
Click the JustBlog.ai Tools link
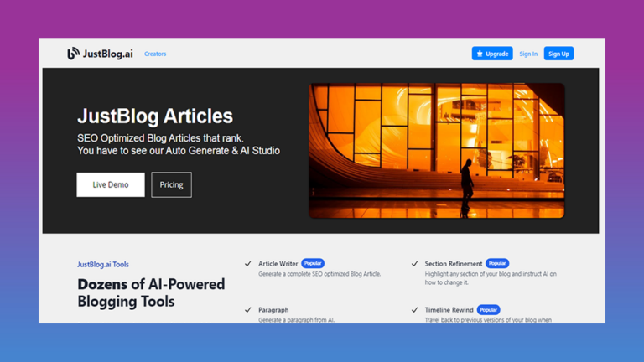103,264
